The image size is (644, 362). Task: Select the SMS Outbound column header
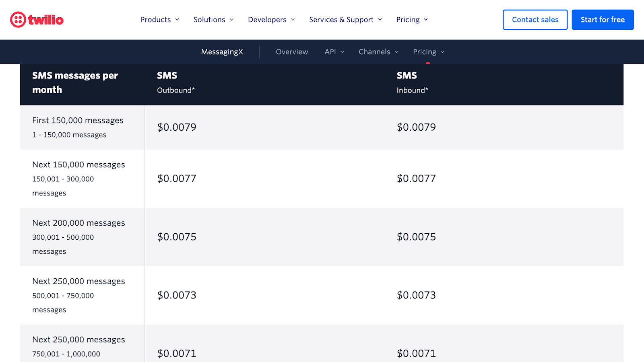point(176,82)
